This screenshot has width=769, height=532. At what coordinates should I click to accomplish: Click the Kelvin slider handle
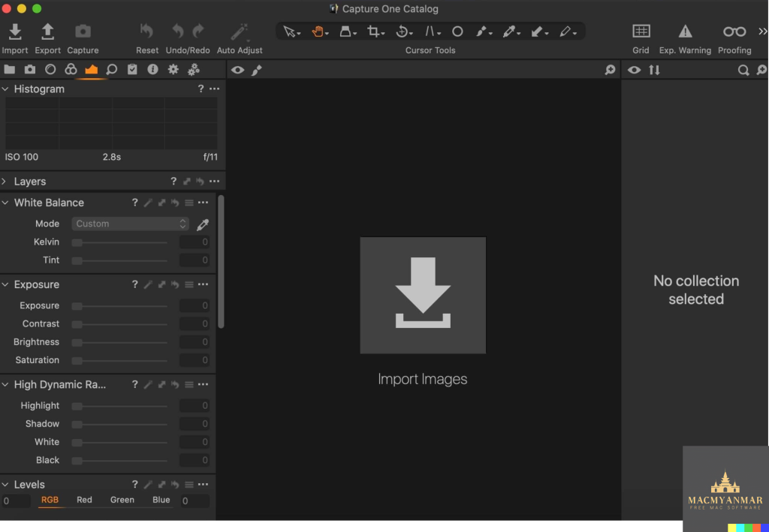pyautogui.click(x=77, y=242)
